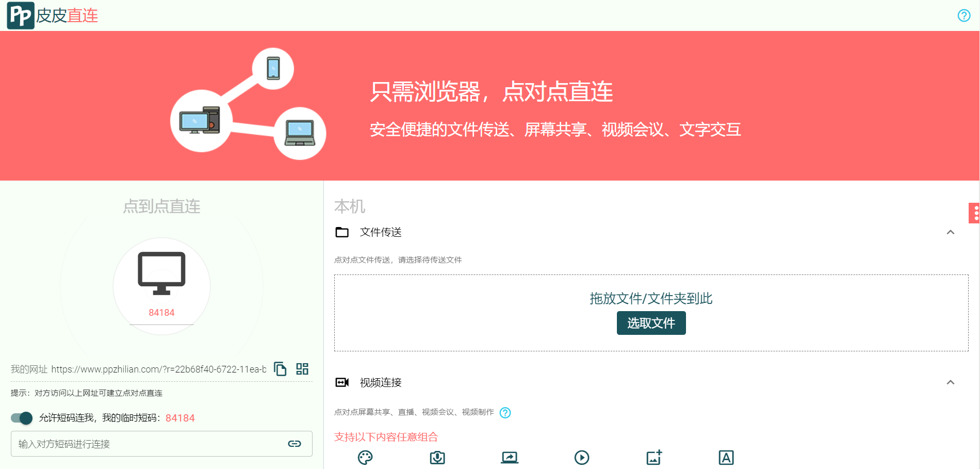980x469 pixels.
Task: Open the help question mark at top right
Action: [x=963, y=15]
